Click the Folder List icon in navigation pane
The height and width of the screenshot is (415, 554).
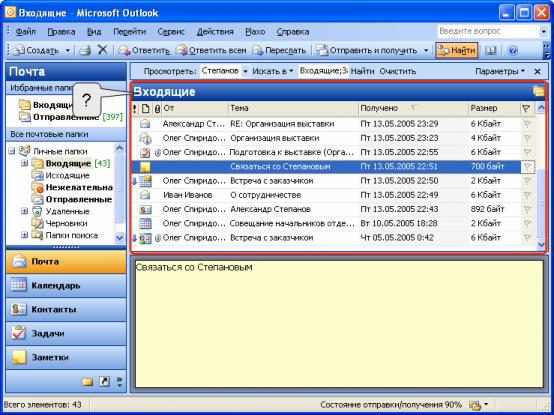[x=87, y=381]
